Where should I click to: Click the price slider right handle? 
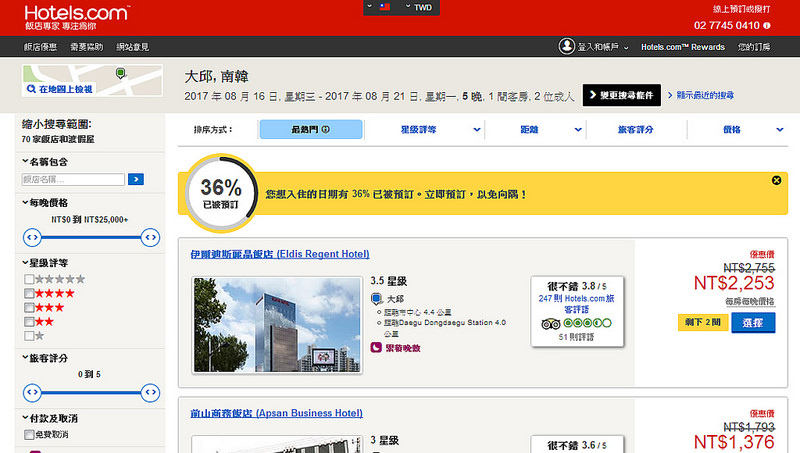pyautogui.click(x=151, y=237)
